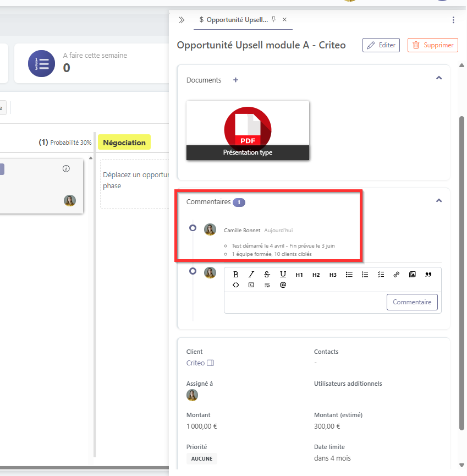
Task: Click the Aujourd'hui comment timestamp
Action: coord(278,231)
